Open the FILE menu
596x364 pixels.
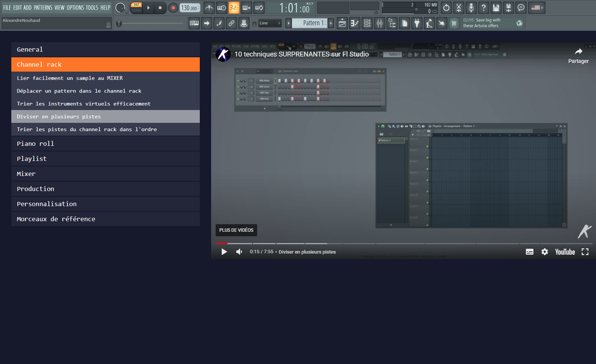click(7, 8)
